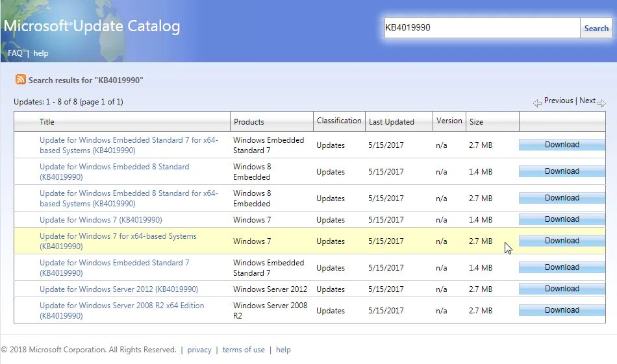617x364 pixels.
Task: Sort results by Products column
Action: (249, 122)
